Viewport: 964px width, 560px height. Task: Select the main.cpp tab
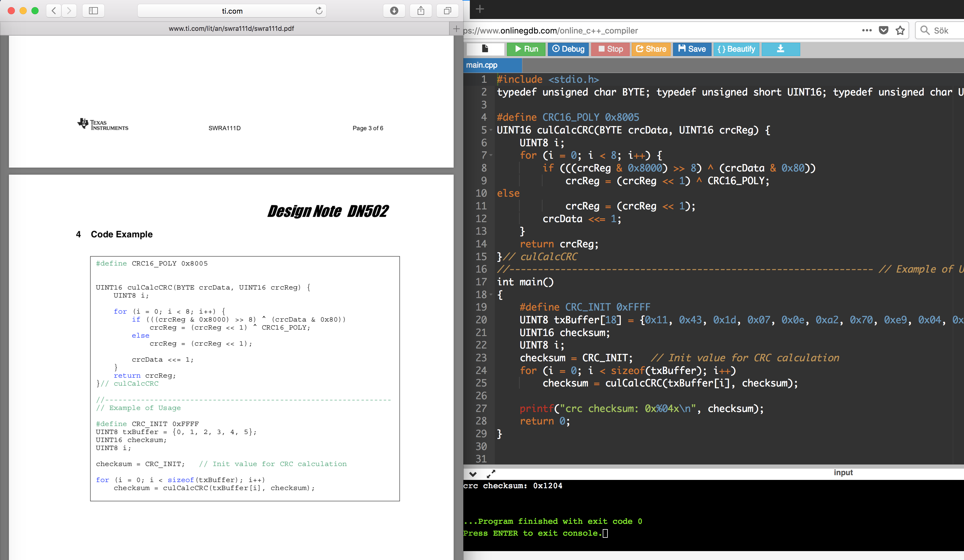482,65
